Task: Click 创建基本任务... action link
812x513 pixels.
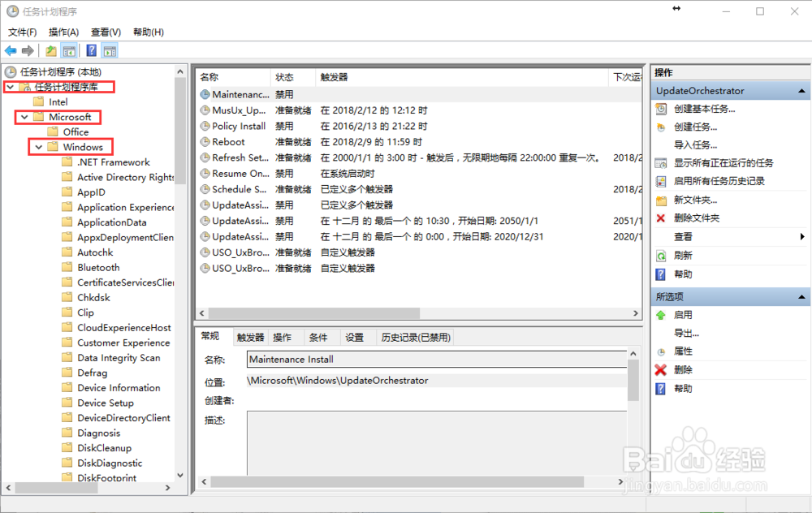Action: 704,109
